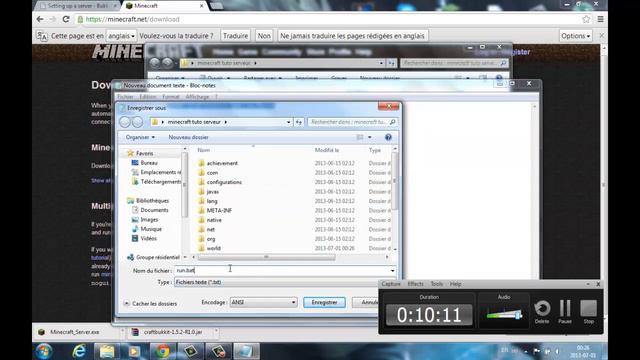The image size is (640, 360).
Task: Open Internet Explorer from taskbar
Action: tap(79, 351)
